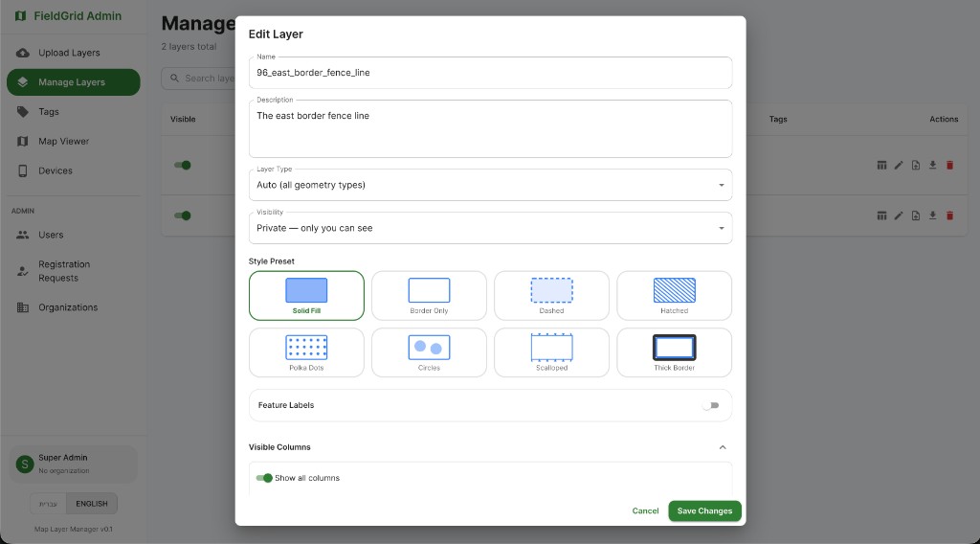The width and height of the screenshot is (980, 544).
Task: Click the Map Layer Manager v0.1 text
Action: point(73,529)
